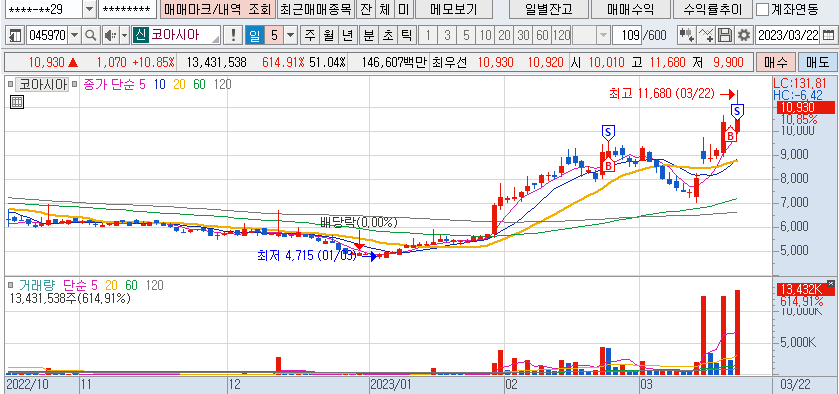Image resolution: width=839 pixels, height=394 pixels.
Task: Click the save chart floppy icon
Action: [x=724, y=36]
